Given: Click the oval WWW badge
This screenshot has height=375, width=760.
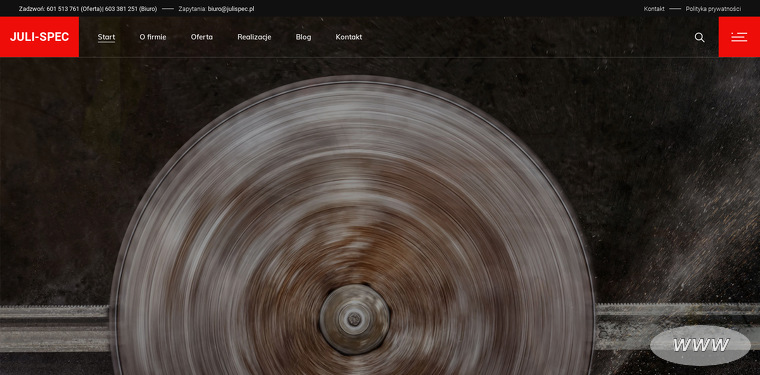Looking at the screenshot, I should [700, 345].
